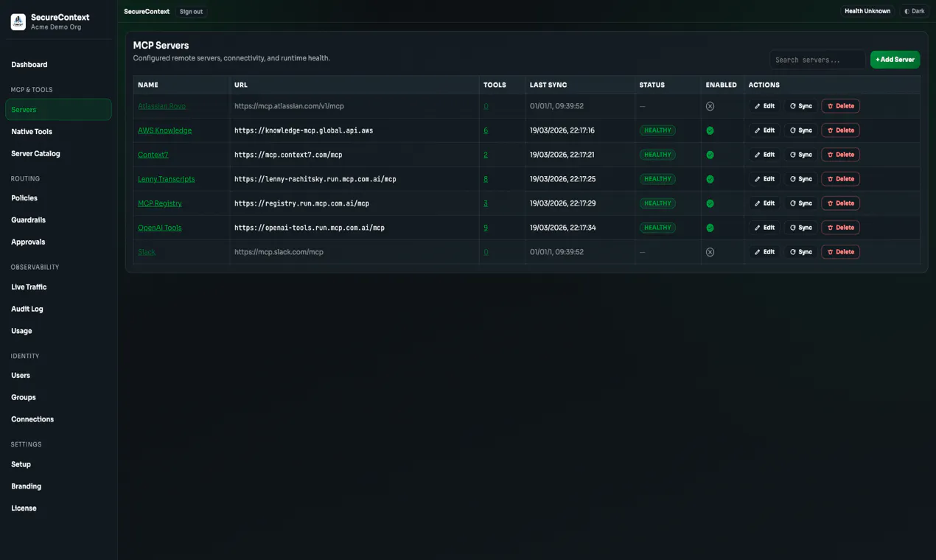Open Context7 server link

(x=153, y=155)
